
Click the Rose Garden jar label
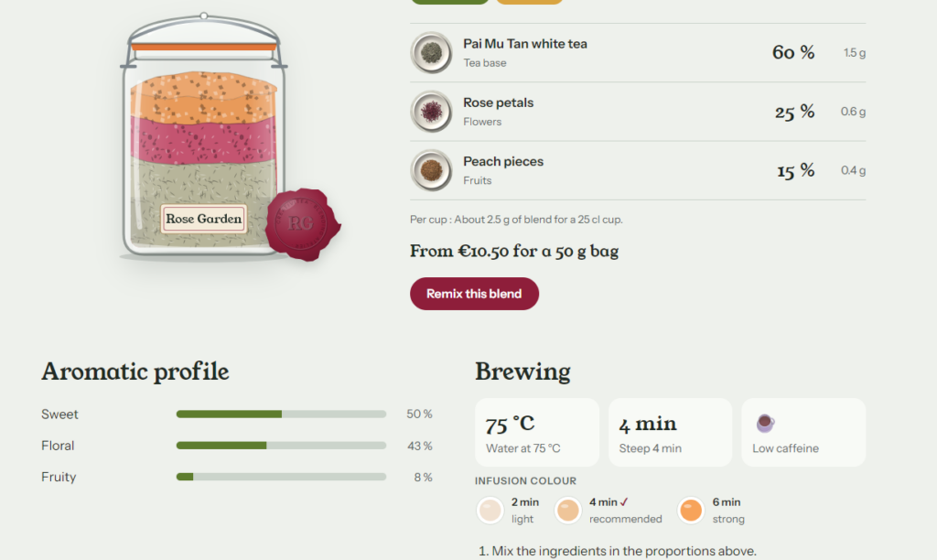coord(204,219)
